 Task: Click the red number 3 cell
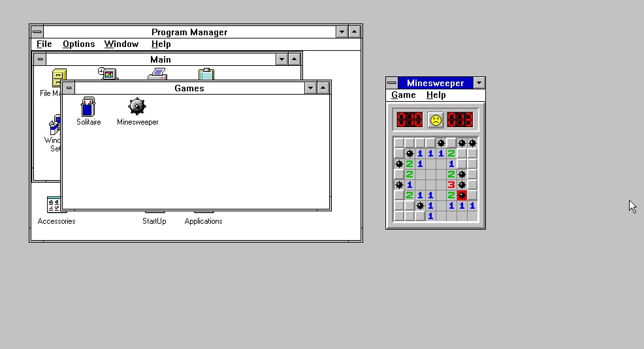point(451,185)
